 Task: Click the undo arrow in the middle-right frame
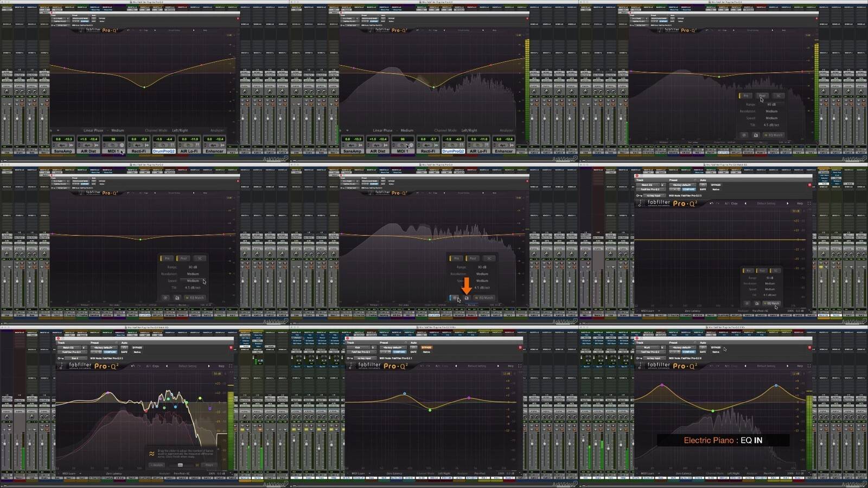711,204
